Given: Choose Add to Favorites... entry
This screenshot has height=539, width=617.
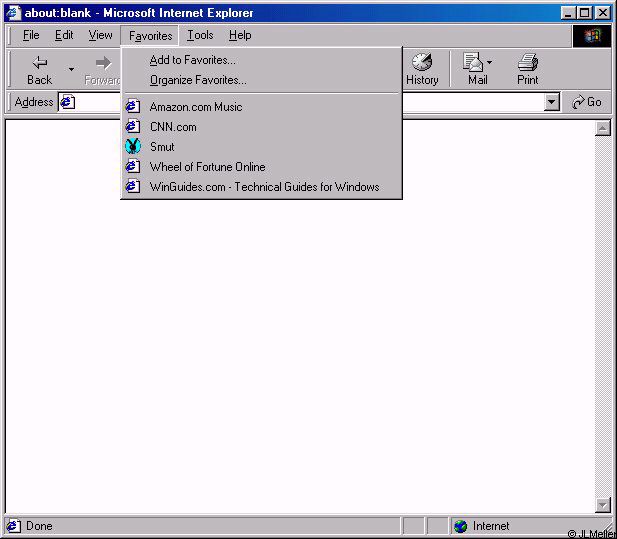Looking at the screenshot, I should pyautogui.click(x=261, y=60).
